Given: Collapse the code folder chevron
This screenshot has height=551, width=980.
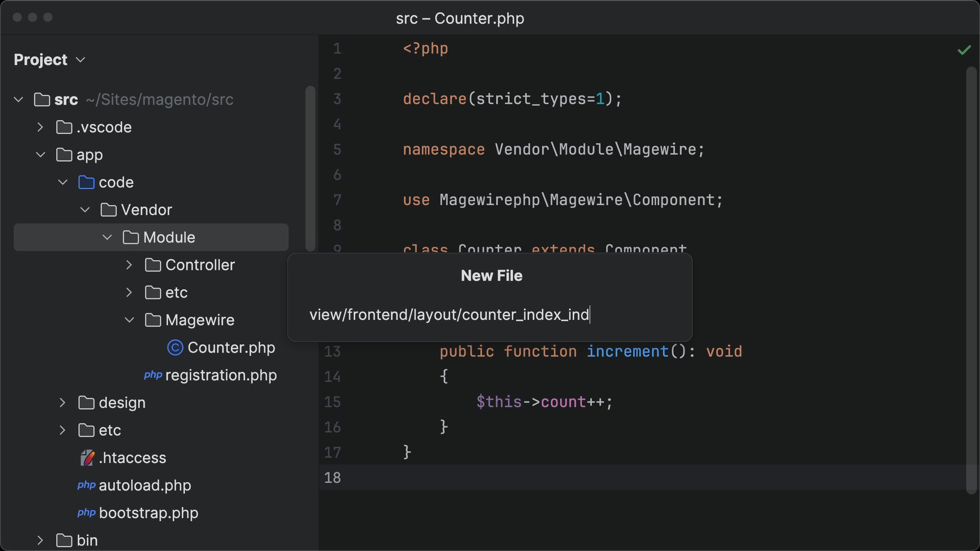Looking at the screenshot, I should point(63,182).
